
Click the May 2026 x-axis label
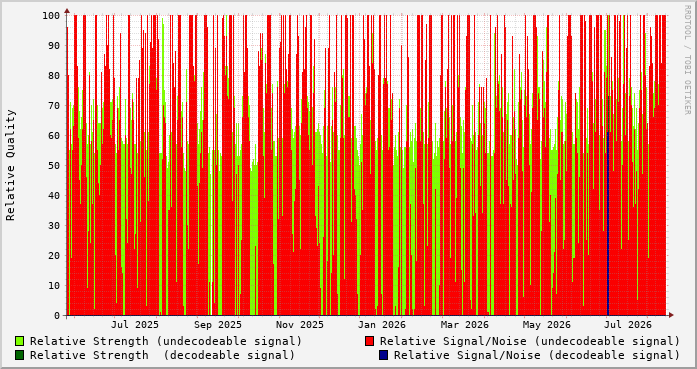547,325
